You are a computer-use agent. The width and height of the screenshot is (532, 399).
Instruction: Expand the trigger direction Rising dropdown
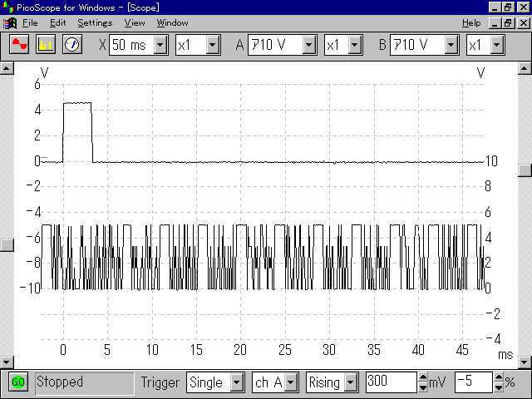click(x=351, y=382)
